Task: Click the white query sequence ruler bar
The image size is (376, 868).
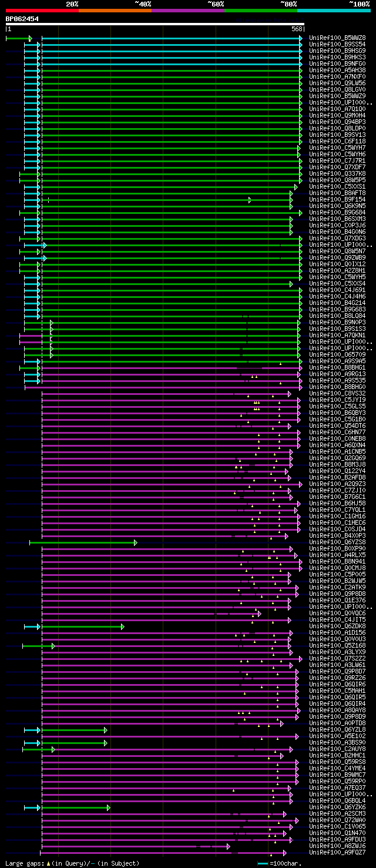Action: tap(155, 24)
